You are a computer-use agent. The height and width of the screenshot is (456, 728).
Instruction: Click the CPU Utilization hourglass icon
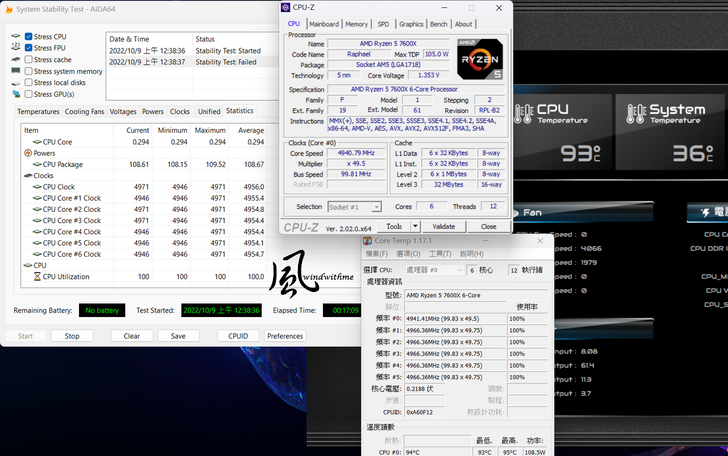[x=37, y=276]
